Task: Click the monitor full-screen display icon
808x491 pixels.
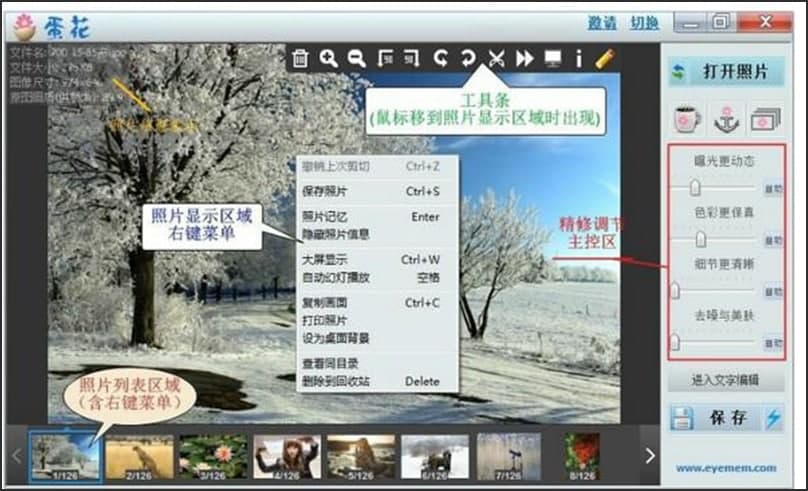Action: (553, 59)
